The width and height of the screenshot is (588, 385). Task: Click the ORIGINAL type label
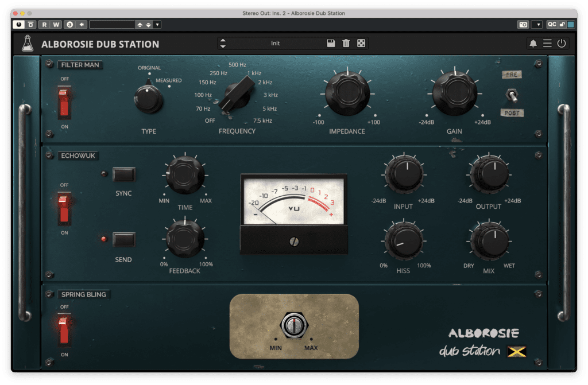click(x=149, y=68)
